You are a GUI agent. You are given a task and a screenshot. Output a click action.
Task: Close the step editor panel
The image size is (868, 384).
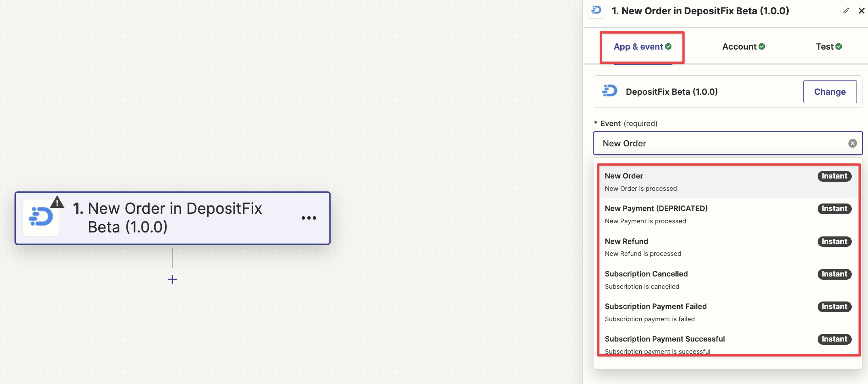coord(861,11)
